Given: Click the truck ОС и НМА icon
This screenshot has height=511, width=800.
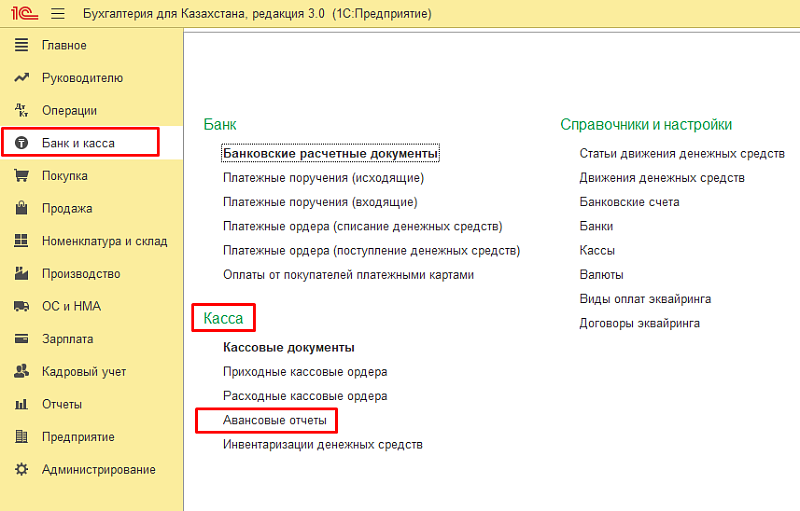Looking at the screenshot, I should (x=21, y=307).
